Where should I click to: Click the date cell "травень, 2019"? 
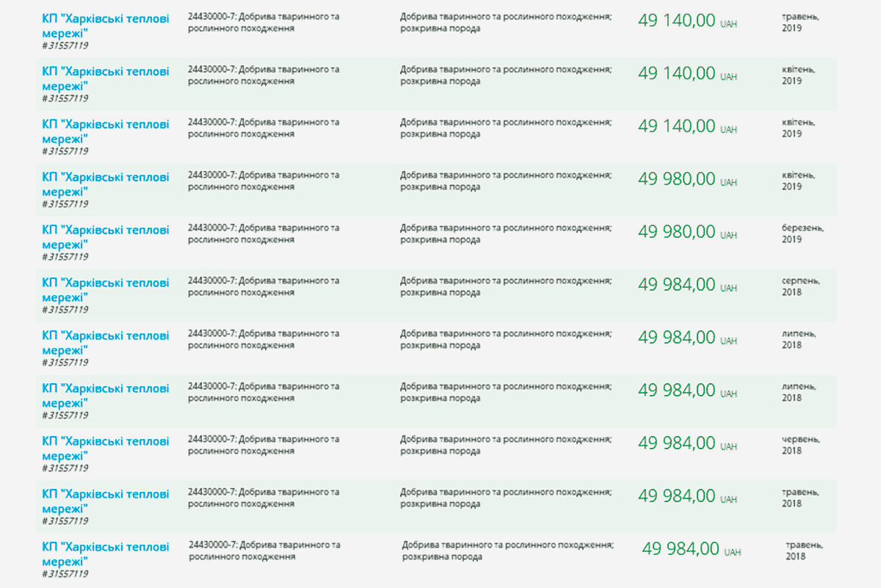(x=801, y=23)
